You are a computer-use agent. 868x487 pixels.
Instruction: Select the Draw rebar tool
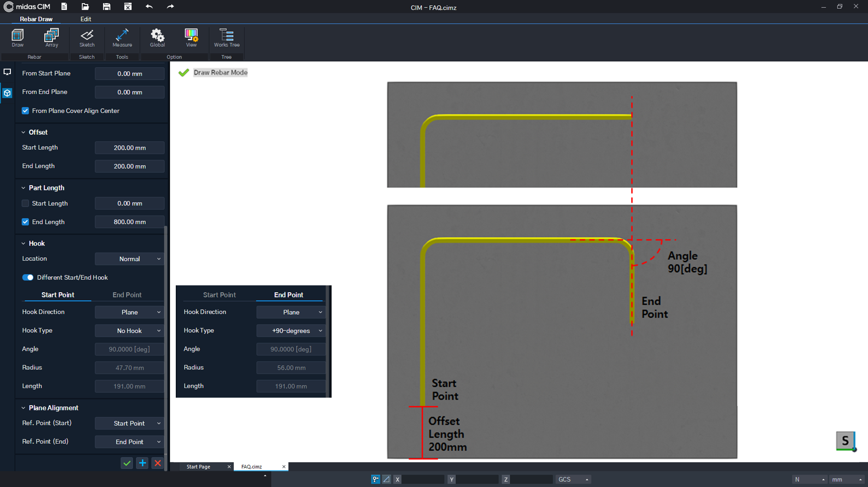click(x=18, y=38)
